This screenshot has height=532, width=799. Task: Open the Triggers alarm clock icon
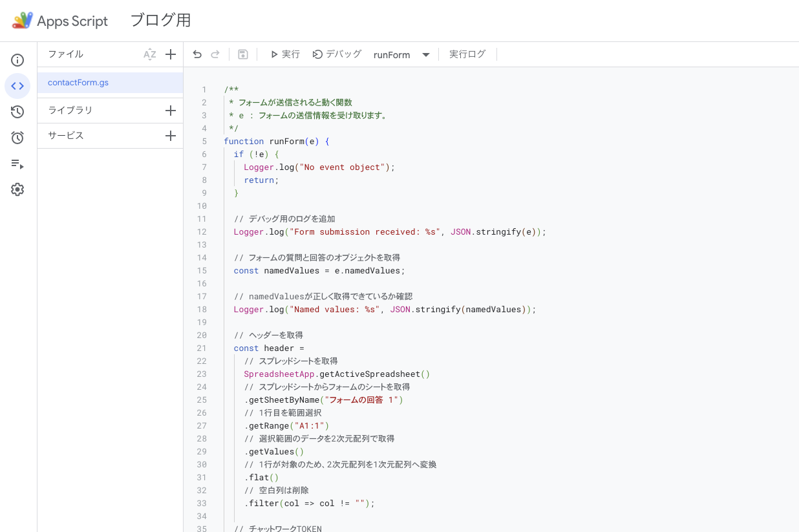click(x=17, y=138)
